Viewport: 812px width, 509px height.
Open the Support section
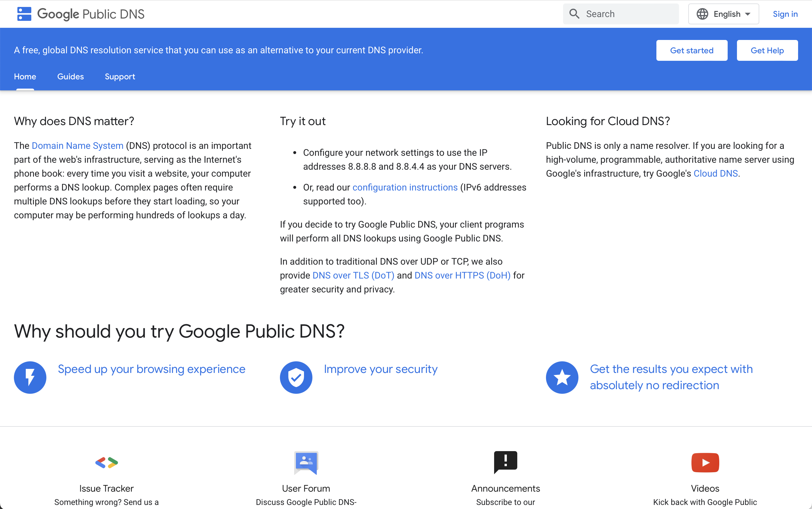[120, 76]
